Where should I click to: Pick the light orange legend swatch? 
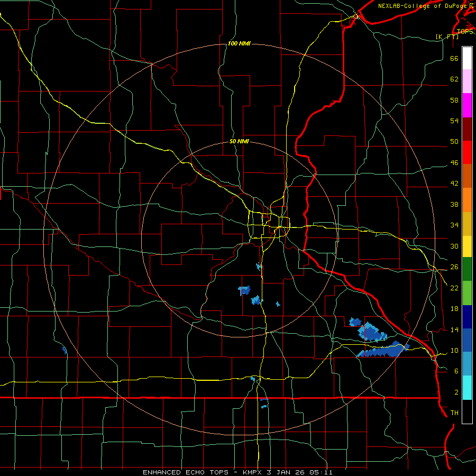(467, 200)
